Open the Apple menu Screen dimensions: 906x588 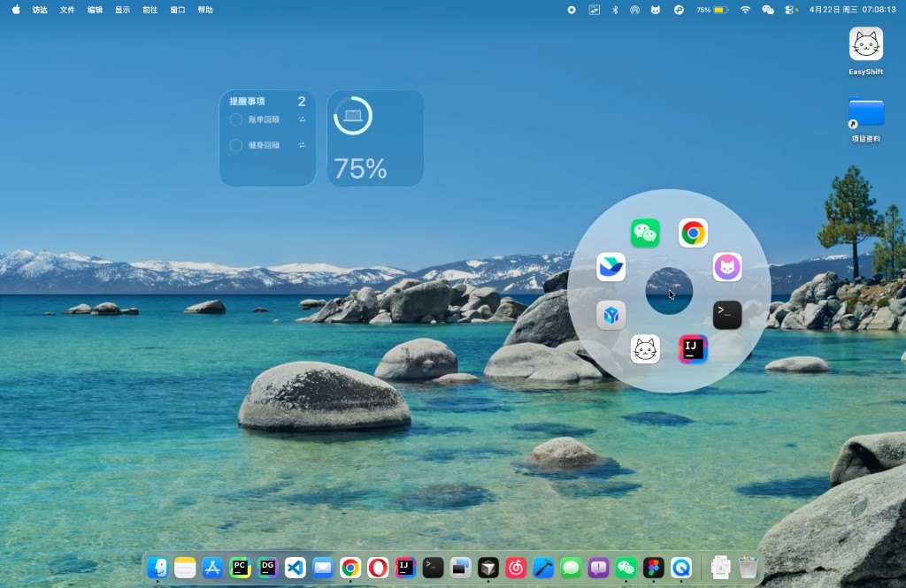pyautogui.click(x=16, y=10)
